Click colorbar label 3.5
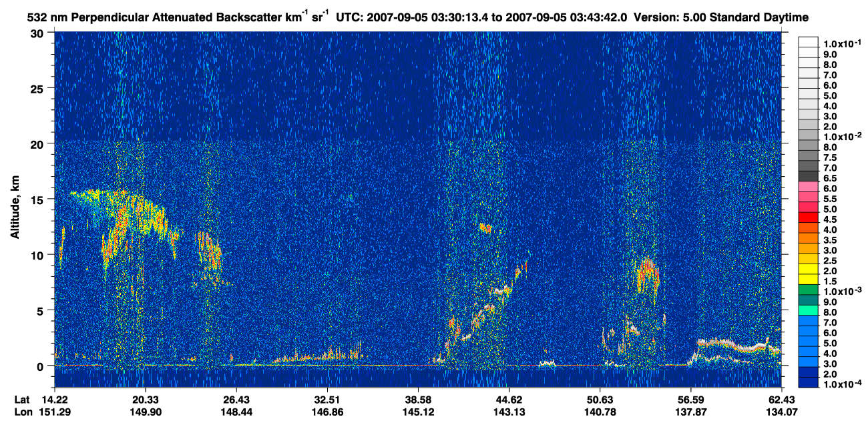The width and height of the screenshot is (868, 445). pos(830,240)
